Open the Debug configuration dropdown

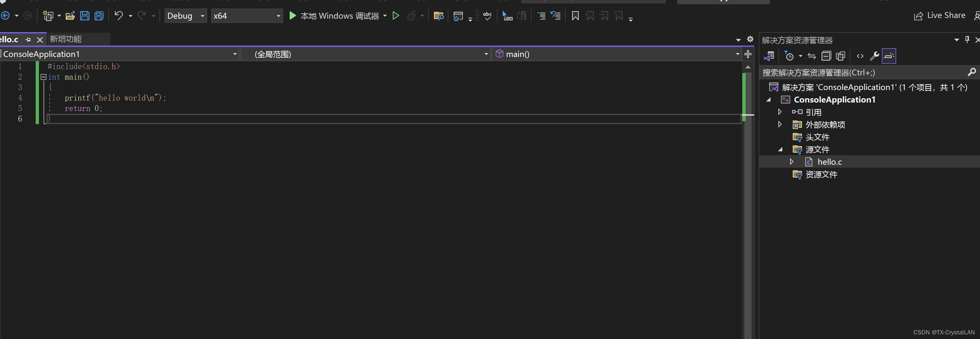[185, 16]
